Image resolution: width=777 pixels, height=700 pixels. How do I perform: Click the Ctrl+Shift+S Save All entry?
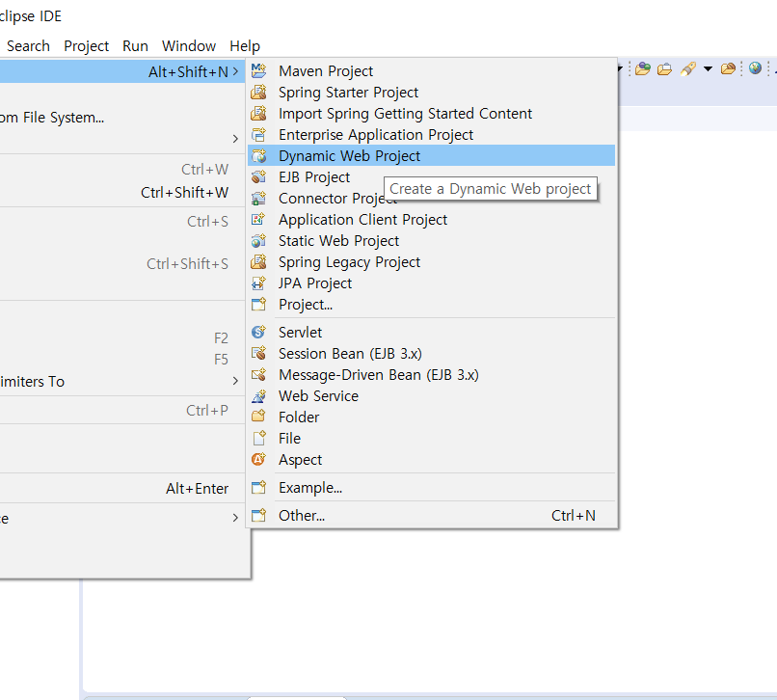pyautogui.click(x=121, y=264)
